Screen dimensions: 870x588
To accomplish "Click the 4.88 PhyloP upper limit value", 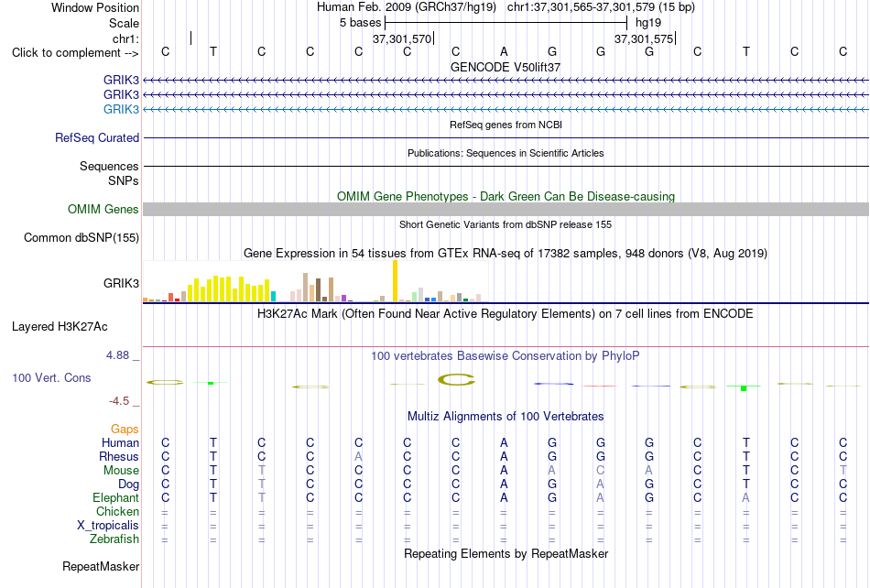I will (117, 355).
